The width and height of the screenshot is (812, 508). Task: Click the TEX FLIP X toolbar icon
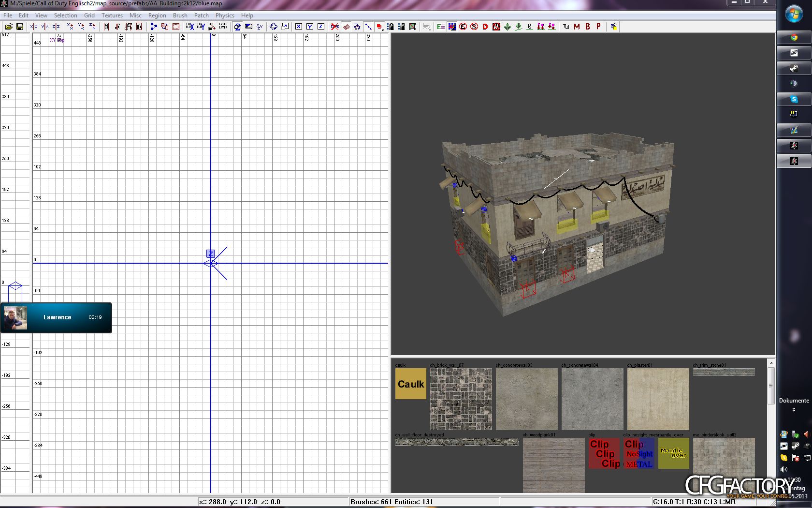coord(190,27)
